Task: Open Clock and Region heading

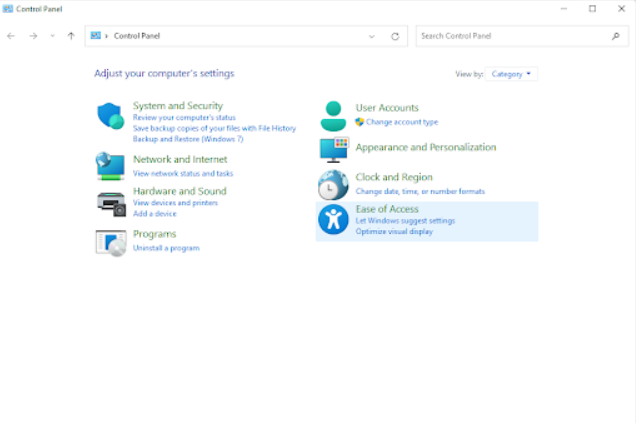Action: pos(394,177)
